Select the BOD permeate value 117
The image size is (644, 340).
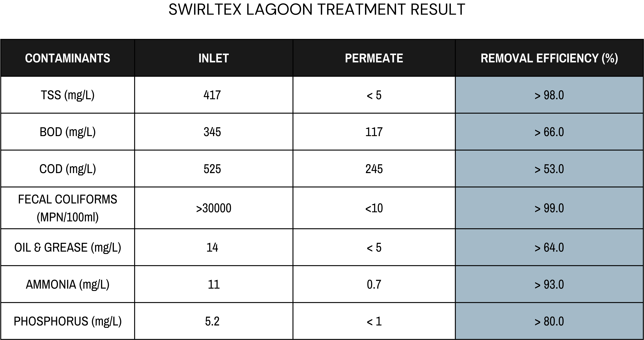click(374, 132)
